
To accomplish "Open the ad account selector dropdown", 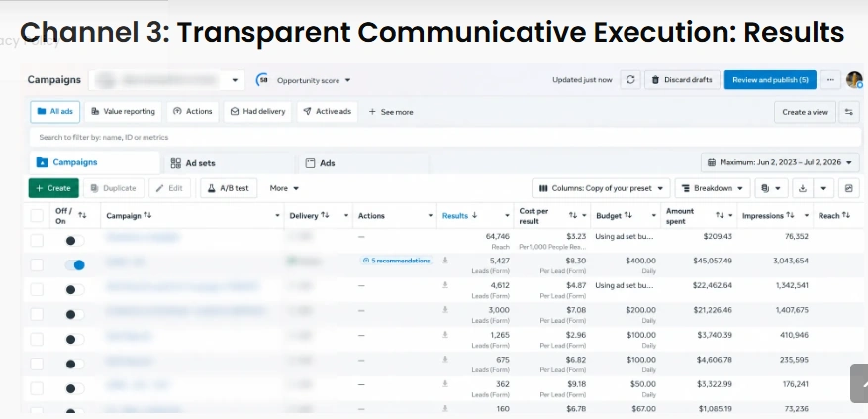I will (x=166, y=80).
